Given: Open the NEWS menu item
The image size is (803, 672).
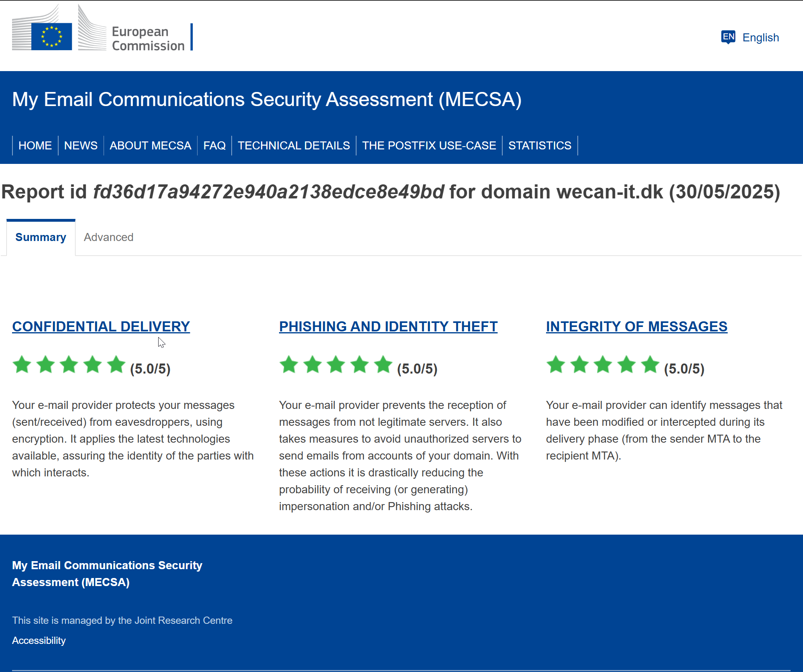Looking at the screenshot, I should [81, 145].
